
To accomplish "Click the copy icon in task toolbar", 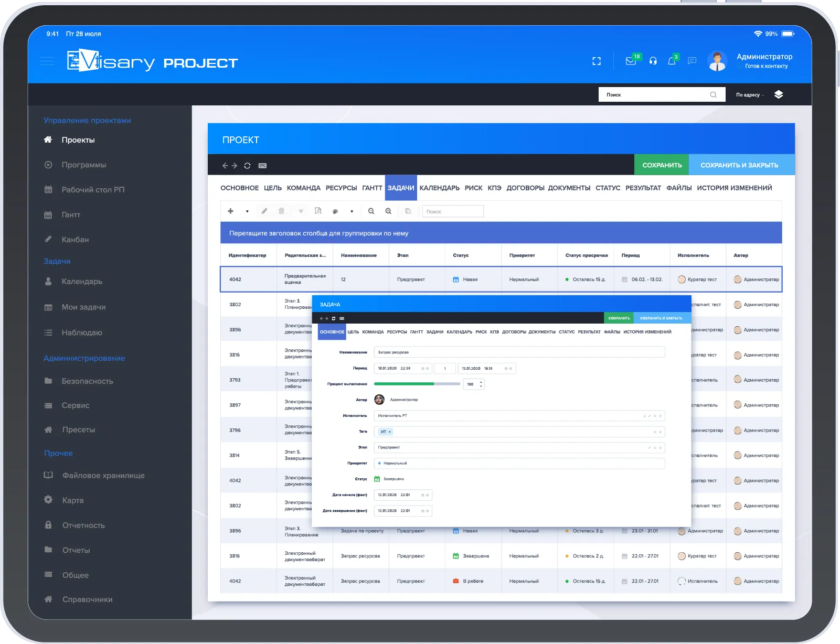I will click(408, 211).
